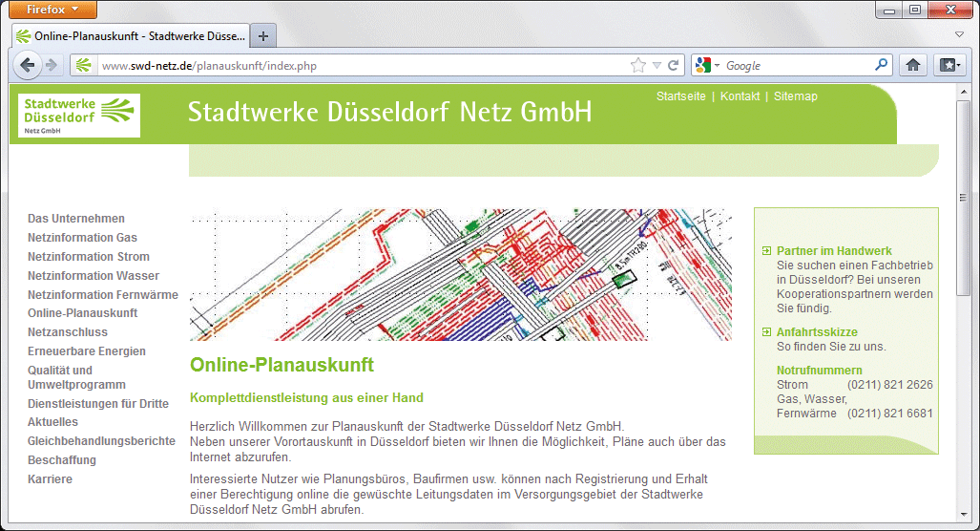Open the Kontakt link in the header
980x531 pixels.
coord(740,96)
